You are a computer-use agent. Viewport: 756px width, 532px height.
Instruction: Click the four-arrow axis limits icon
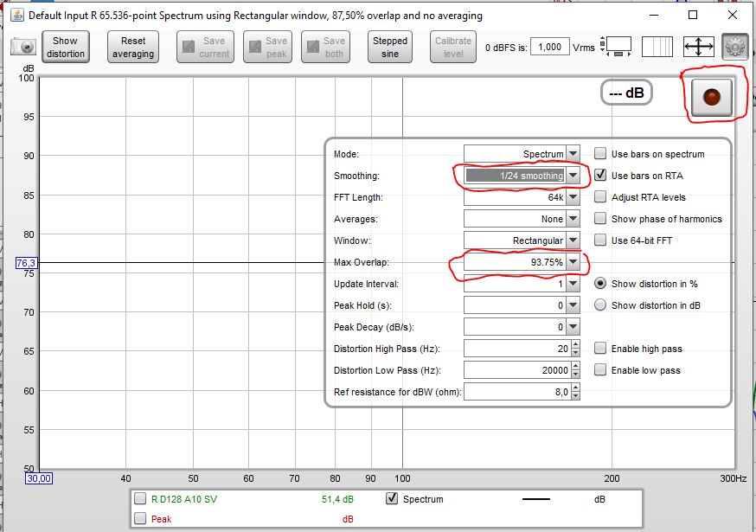click(698, 47)
